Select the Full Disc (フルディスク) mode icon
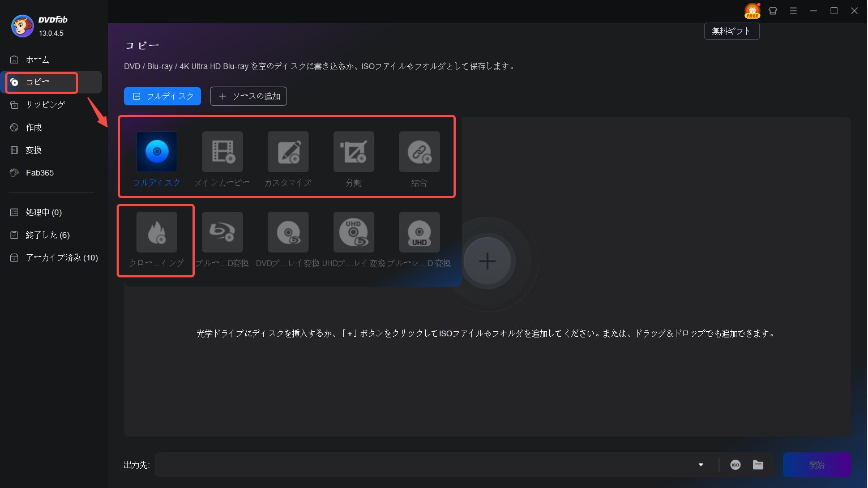Screen dimensions: 868x488 click(x=157, y=152)
